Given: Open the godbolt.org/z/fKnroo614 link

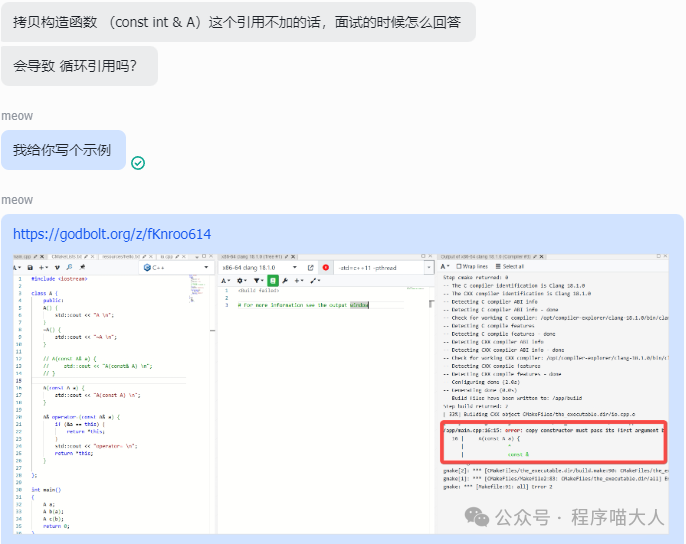Looking at the screenshot, I should (112, 234).
